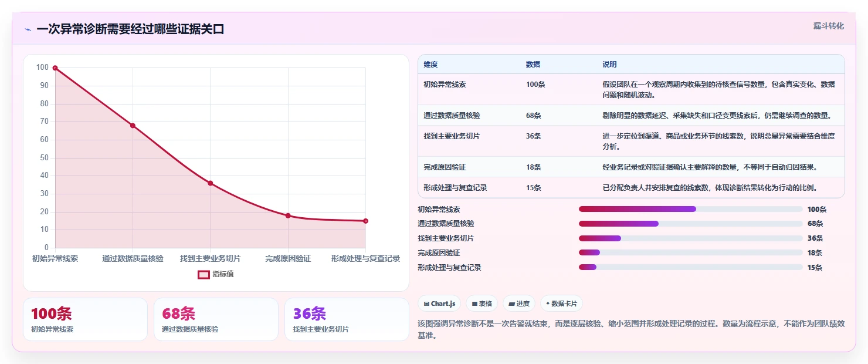The image size is (868, 364).
Task: Click the 进度 tag
Action: (519, 304)
